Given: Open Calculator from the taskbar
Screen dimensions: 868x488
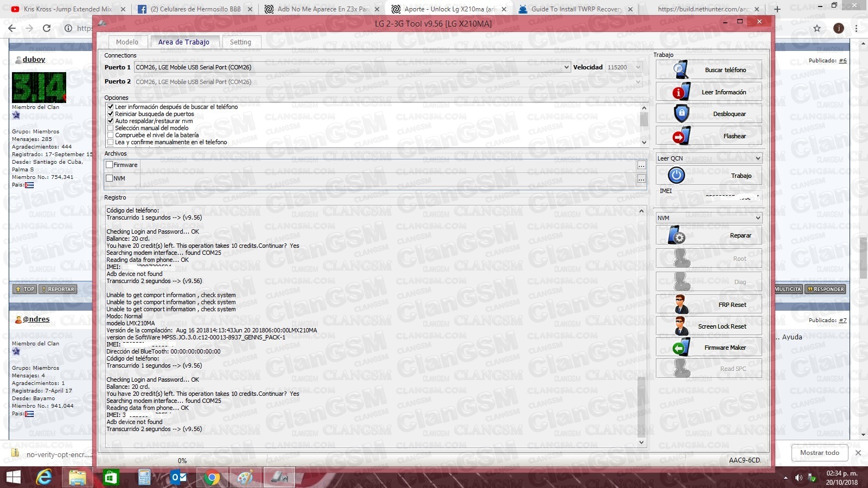Looking at the screenshot, I should coord(144,477).
